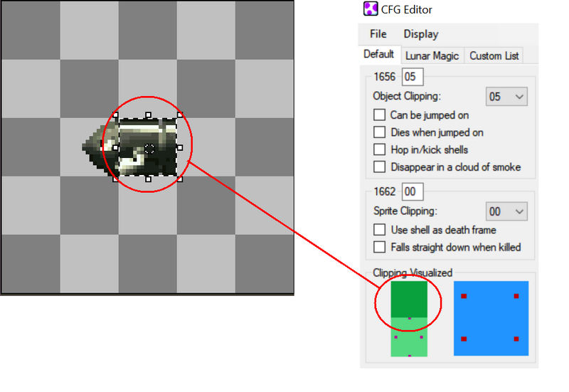Screen dimensions: 569x392
Task: Click the Clipping Visualized group title
Action: pyautogui.click(x=413, y=272)
